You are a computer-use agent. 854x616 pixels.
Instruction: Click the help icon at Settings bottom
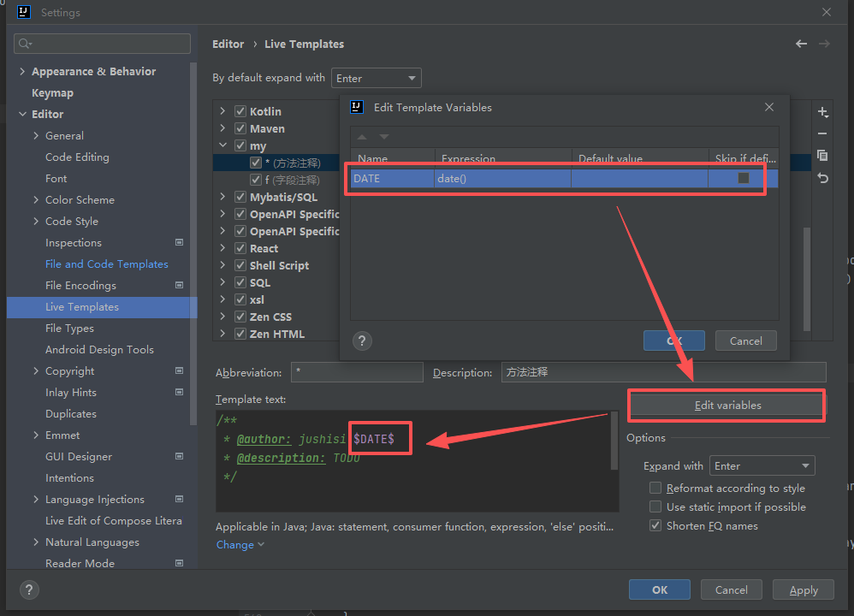coord(29,589)
